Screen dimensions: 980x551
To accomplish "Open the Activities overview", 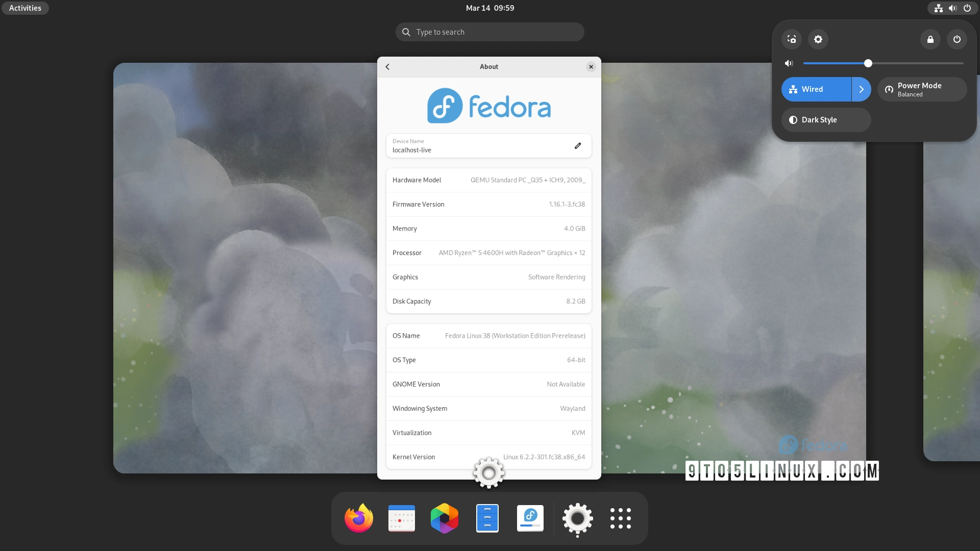I will coord(24,8).
